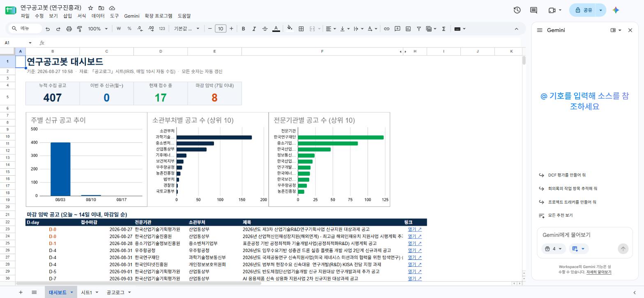Open the borders tool
The height and width of the screenshot is (298, 644).
tap(301, 29)
